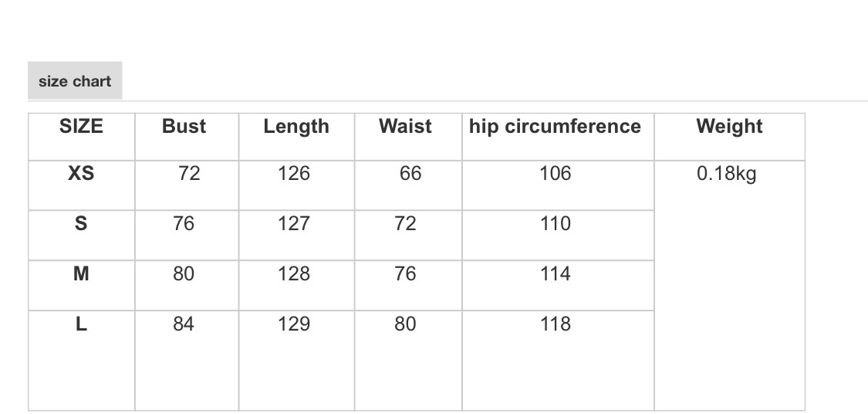Click the 0.18kg weight value

coord(726,174)
